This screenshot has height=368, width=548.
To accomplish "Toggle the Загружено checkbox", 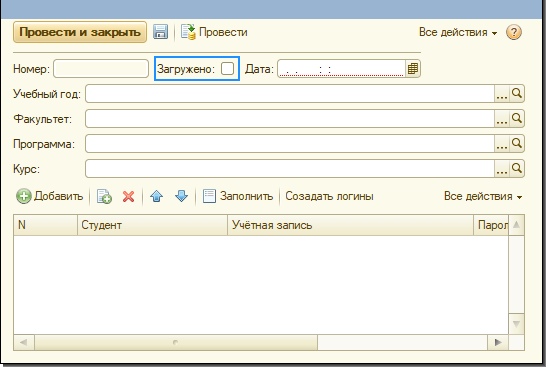I will point(228,68).
